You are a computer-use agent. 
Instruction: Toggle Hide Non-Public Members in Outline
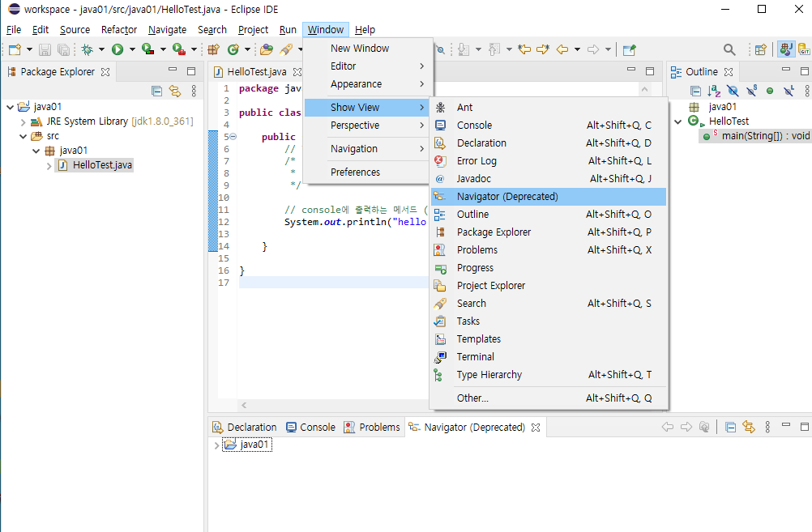coord(770,91)
